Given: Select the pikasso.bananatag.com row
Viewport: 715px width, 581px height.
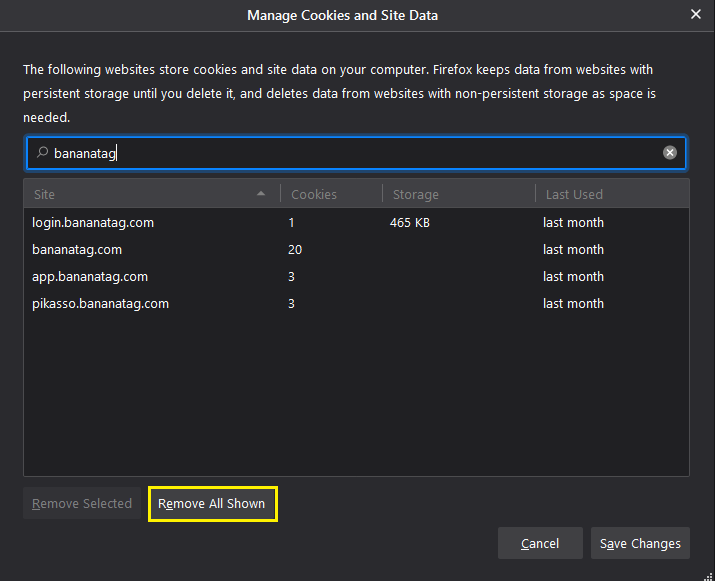Looking at the screenshot, I should click(356, 303).
